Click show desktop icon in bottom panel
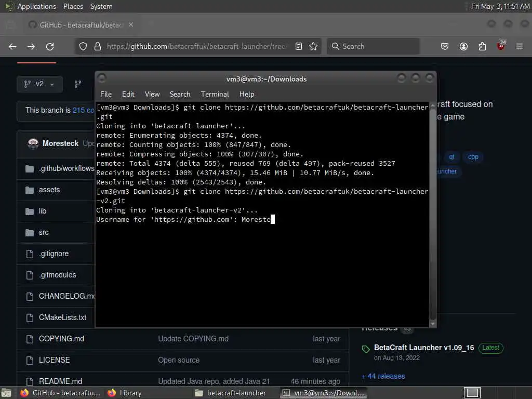Image resolution: width=532 pixels, height=399 pixels. [x=6, y=393]
